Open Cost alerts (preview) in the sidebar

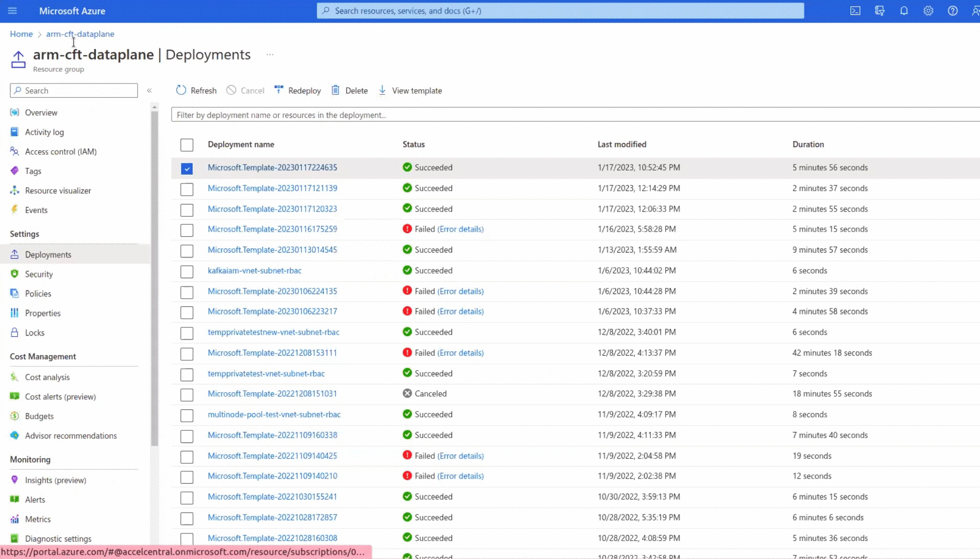(x=60, y=396)
